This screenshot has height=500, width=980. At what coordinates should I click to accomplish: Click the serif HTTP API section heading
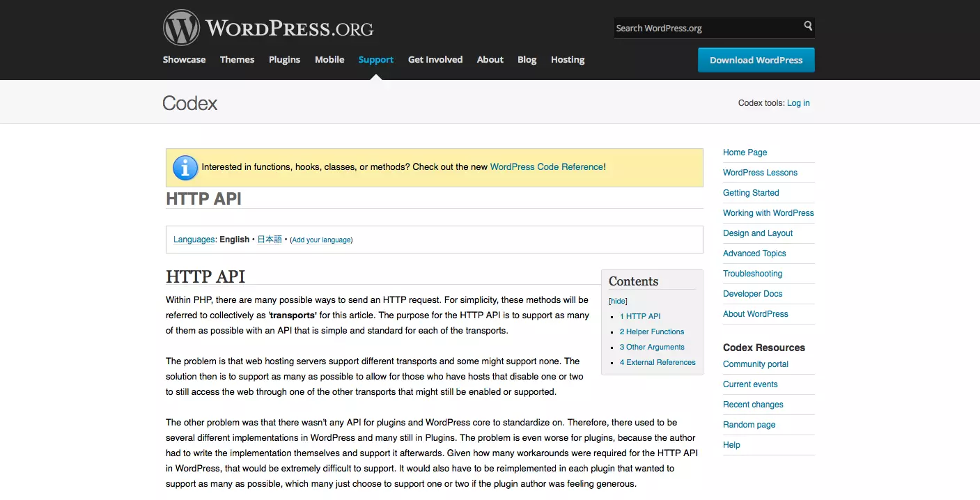(x=205, y=276)
